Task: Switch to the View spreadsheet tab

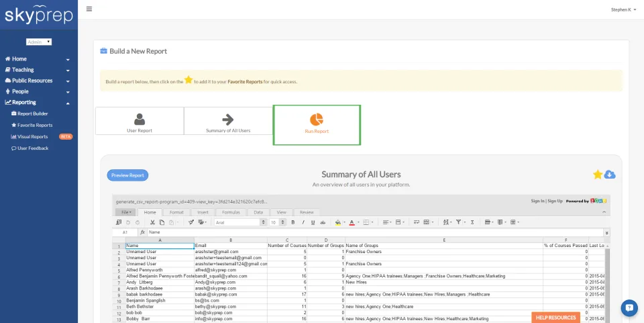Action: tap(281, 212)
